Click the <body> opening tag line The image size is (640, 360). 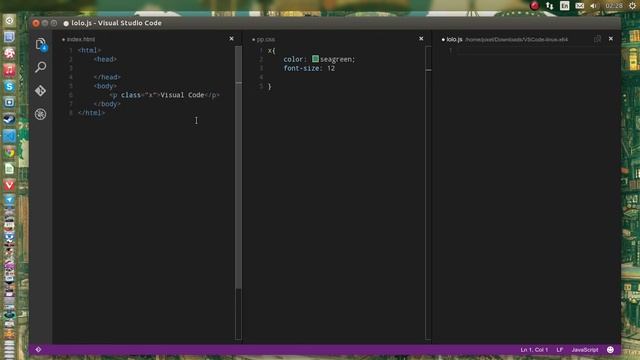[105, 86]
